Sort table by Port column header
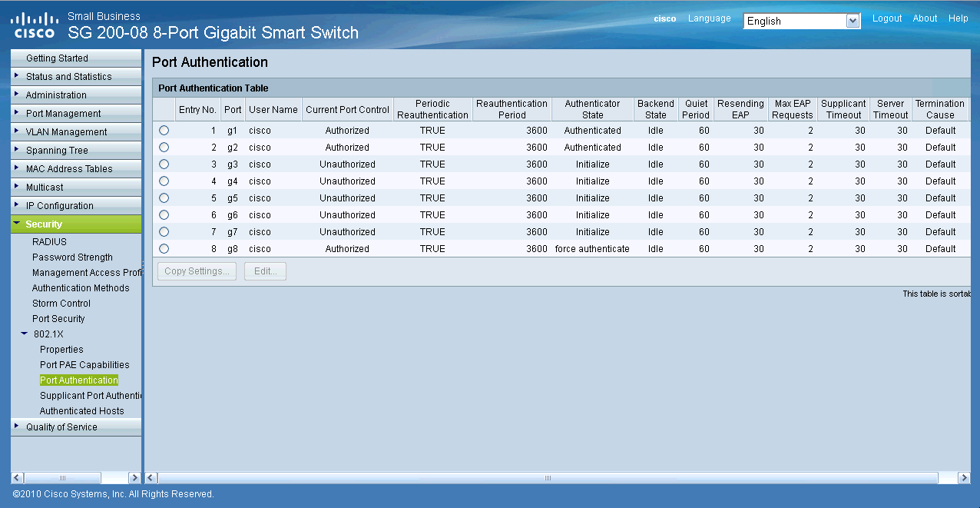980x508 pixels. tap(233, 110)
